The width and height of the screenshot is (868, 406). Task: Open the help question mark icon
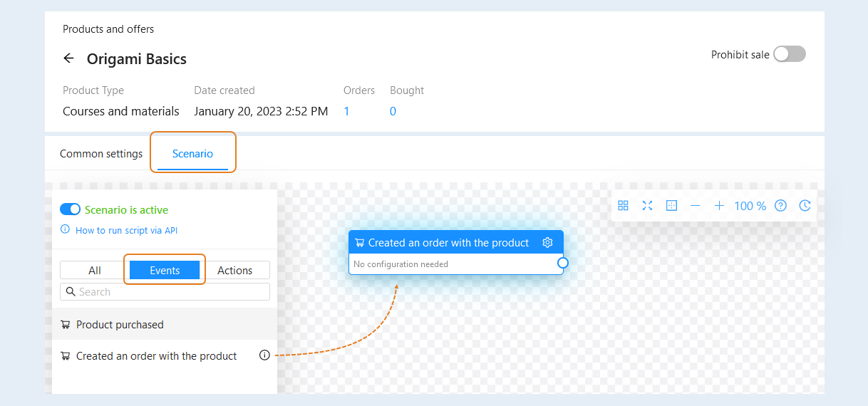point(780,206)
